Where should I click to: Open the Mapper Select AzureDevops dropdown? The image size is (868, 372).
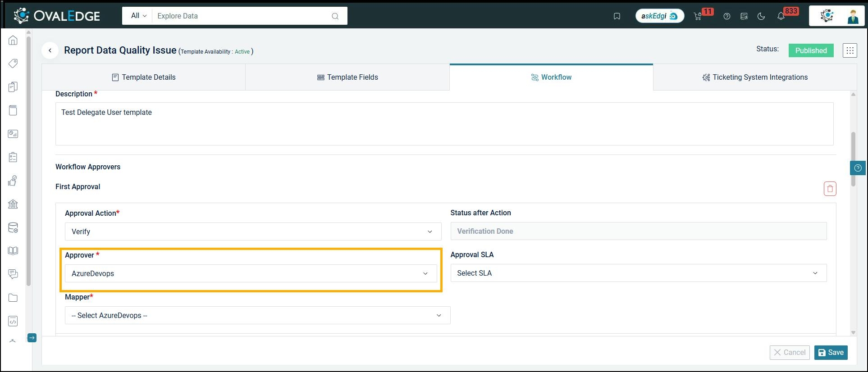click(x=257, y=315)
